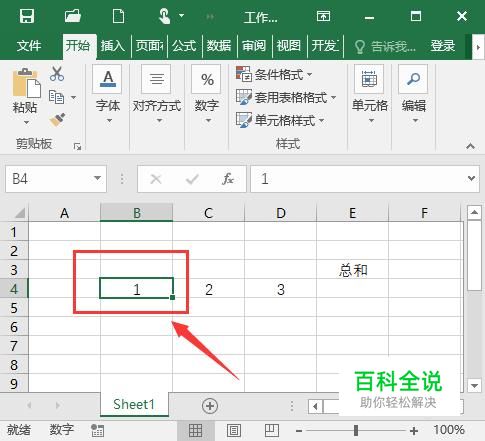Viewport: 485px width, 441px height.
Task: Click the formula bar input showing 1
Action: pos(358,179)
